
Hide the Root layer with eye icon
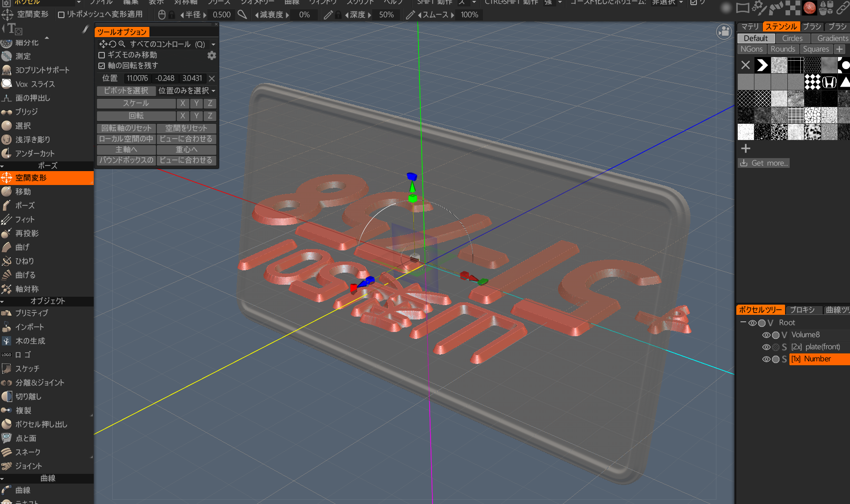[x=753, y=323]
